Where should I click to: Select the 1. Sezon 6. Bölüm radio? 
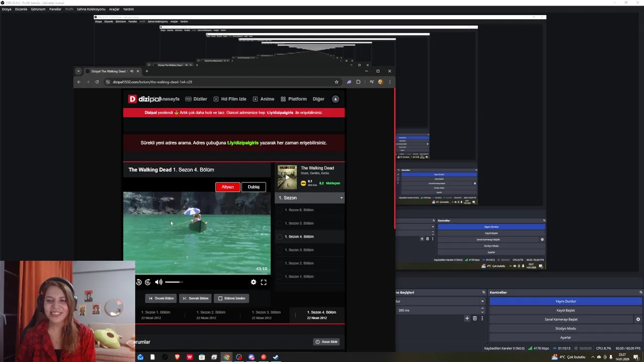(x=280, y=210)
